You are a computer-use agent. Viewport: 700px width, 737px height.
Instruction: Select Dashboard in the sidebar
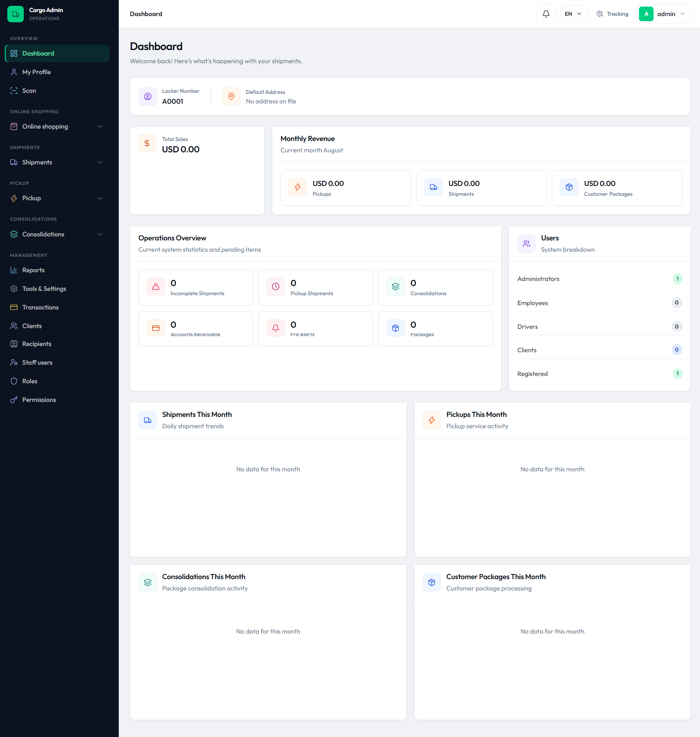(57, 53)
